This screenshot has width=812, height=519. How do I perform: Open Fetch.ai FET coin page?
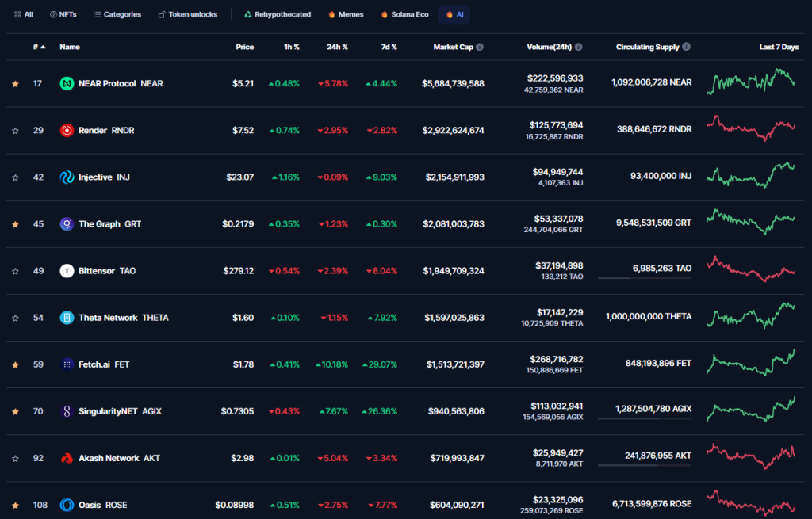(x=95, y=364)
